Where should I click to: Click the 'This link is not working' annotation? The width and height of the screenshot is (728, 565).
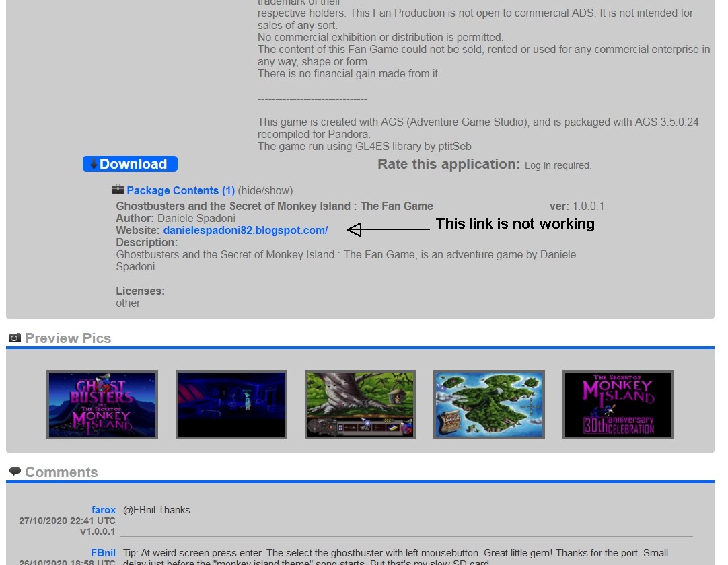pyautogui.click(x=515, y=224)
